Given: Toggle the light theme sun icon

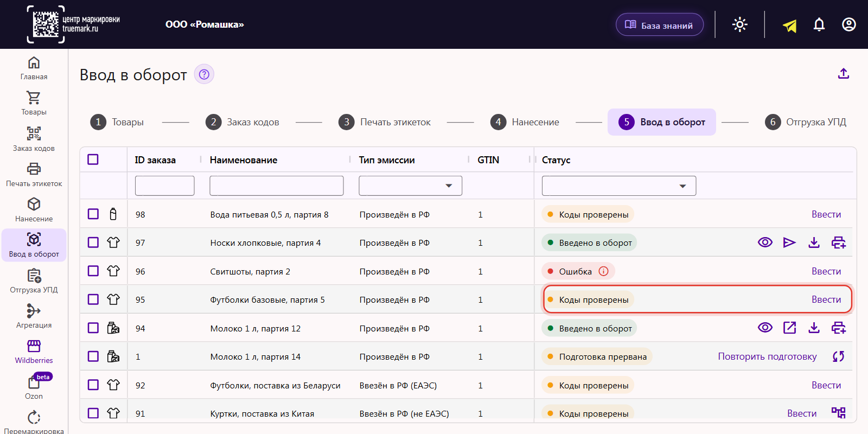Looking at the screenshot, I should click(740, 24).
